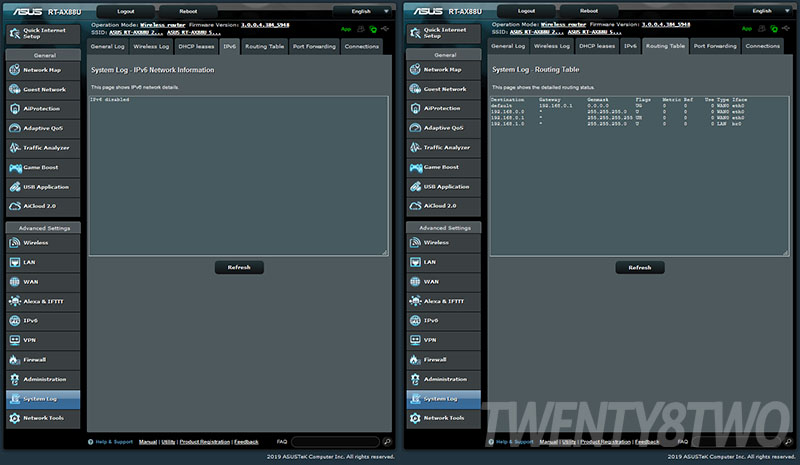Click FAQ search field in left window

(336, 442)
